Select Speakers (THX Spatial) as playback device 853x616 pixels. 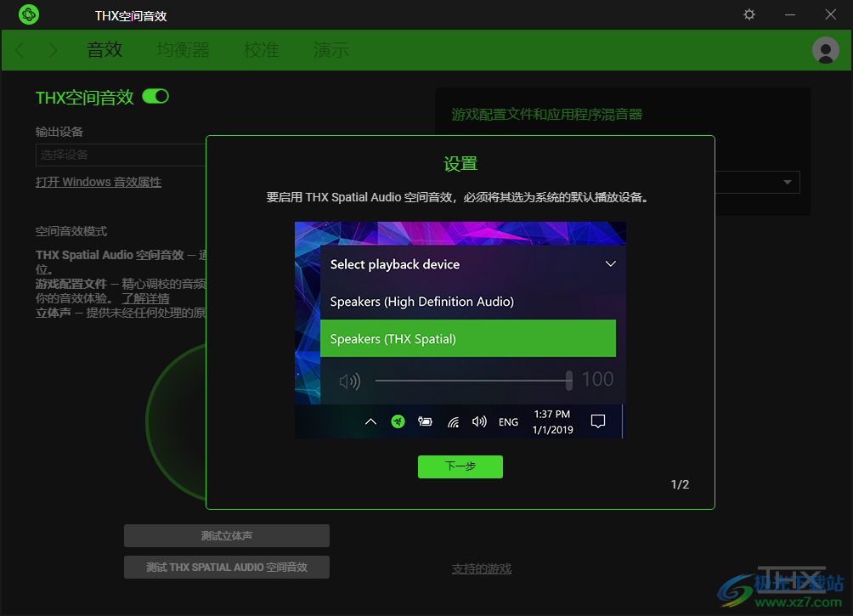pos(468,338)
